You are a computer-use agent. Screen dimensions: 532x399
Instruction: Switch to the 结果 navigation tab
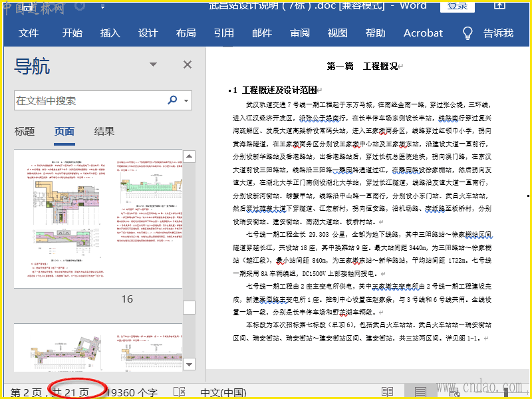104,131
